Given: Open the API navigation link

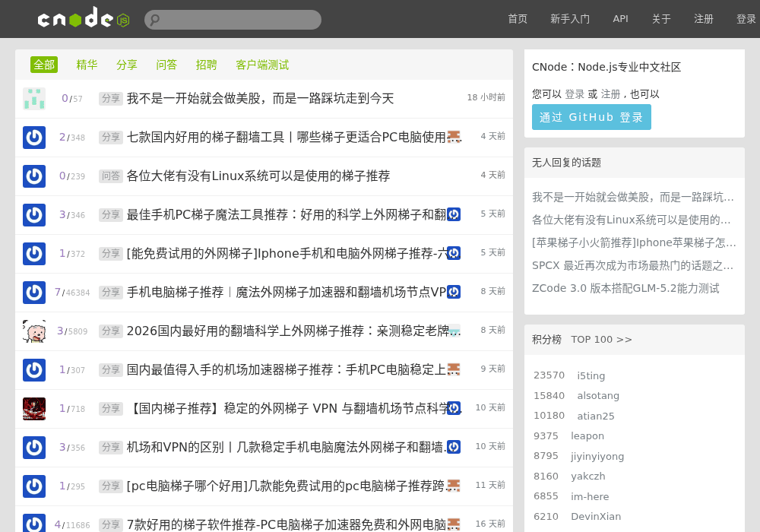Looking at the screenshot, I should pos(620,19).
